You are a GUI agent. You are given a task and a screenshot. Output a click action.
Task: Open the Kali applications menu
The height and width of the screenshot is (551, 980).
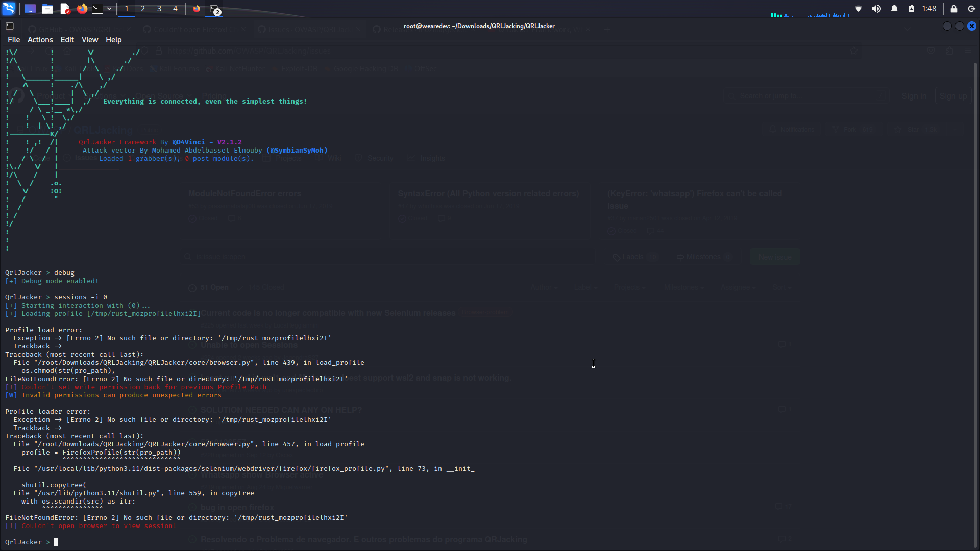tap(8, 8)
